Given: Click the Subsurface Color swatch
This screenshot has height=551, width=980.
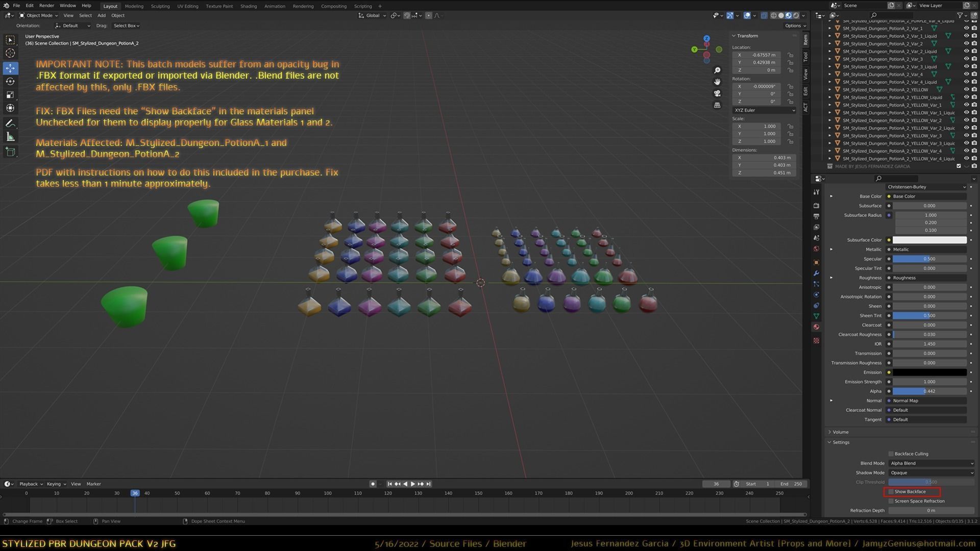Looking at the screenshot, I should [x=929, y=240].
